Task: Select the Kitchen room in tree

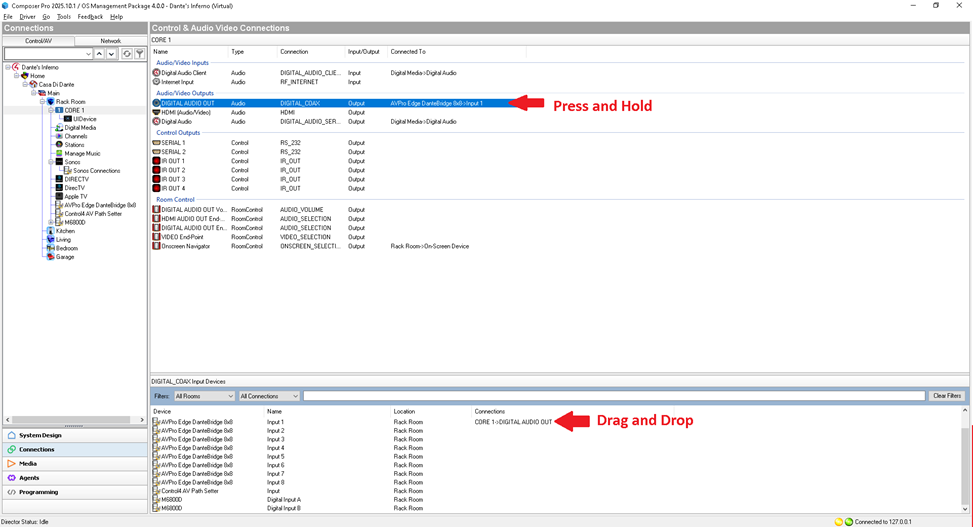Action: (x=65, y=231)
